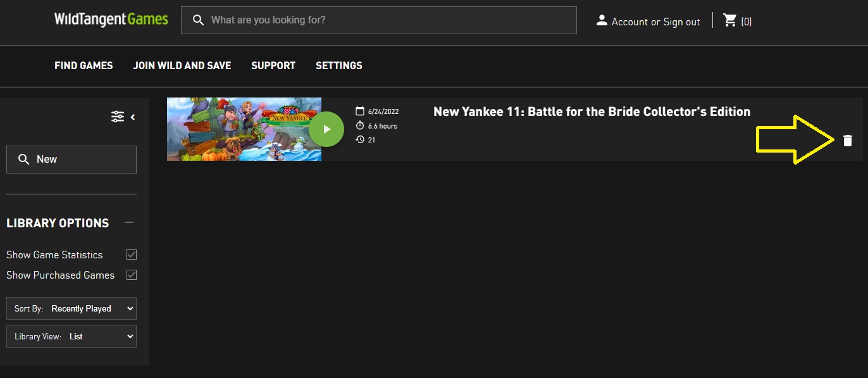Click the New Yankee 11 game thumbnail
868x378 pixels.
244,129
